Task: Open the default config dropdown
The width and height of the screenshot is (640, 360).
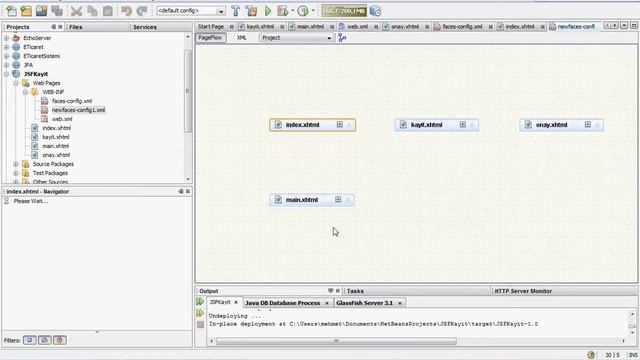Action: pyautogui.click(x=220, y=11)
